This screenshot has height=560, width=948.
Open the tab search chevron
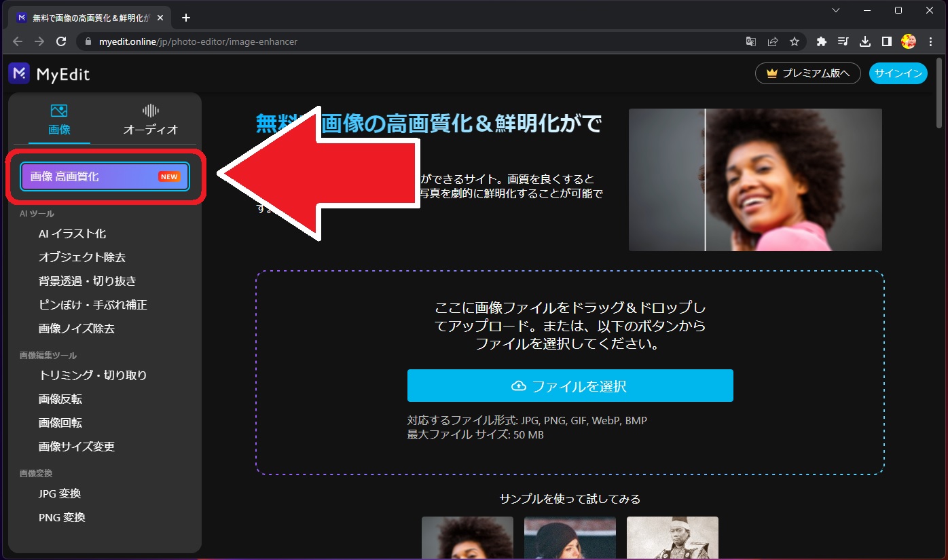(836, 10)
